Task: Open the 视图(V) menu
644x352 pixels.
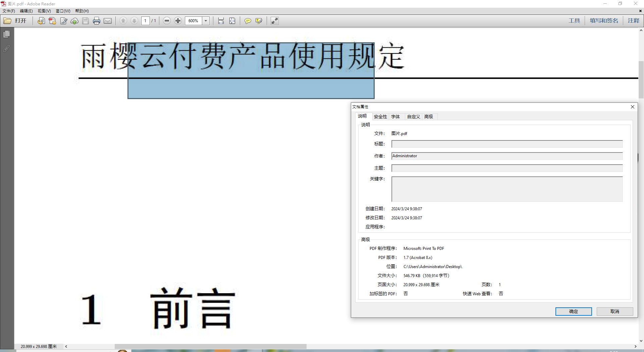Action: [44, 11]
